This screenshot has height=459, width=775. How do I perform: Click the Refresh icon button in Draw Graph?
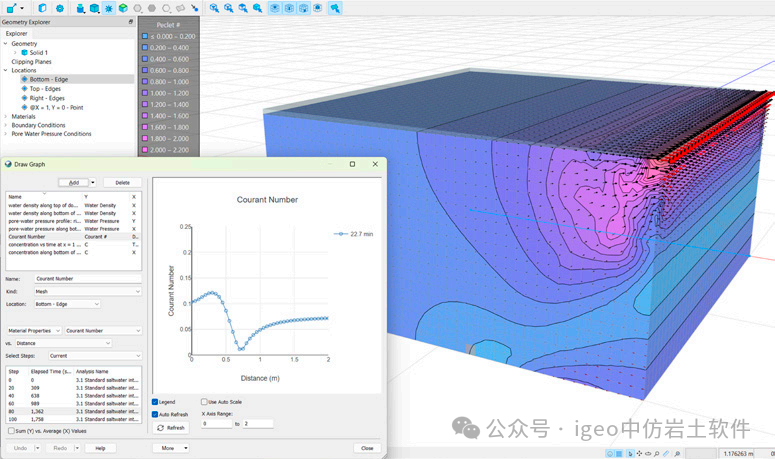click(171, 427)
